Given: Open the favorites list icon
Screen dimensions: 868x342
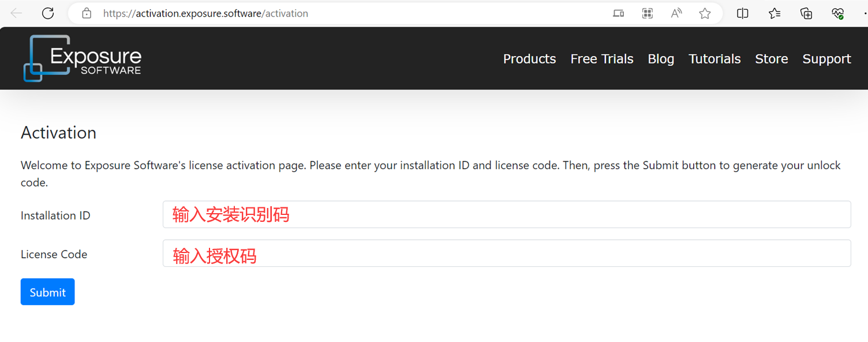Looking at the screenshot, I should [775, 13].
